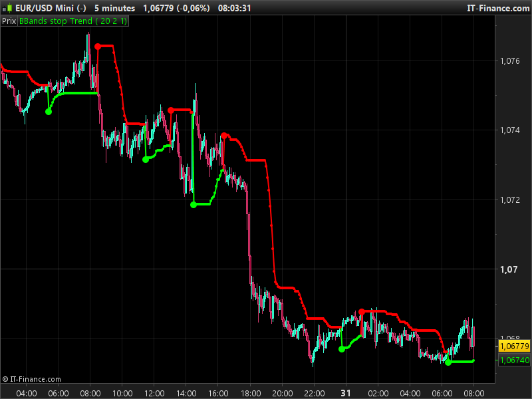Click the red trend dot at top near 08:30
532x399 pixels.
pyautogui.click(x=98, y=47)
